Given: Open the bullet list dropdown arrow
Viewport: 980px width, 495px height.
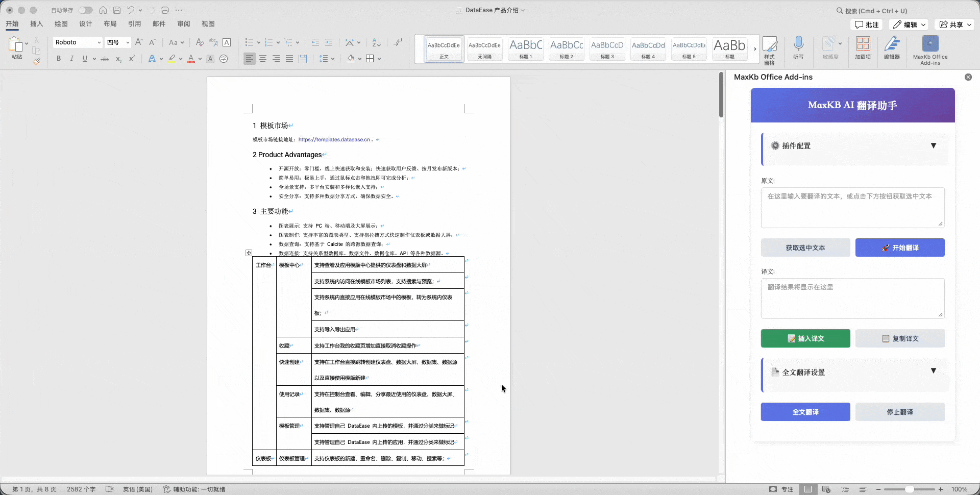Looking at the screenshot, I should pos(259,42).
